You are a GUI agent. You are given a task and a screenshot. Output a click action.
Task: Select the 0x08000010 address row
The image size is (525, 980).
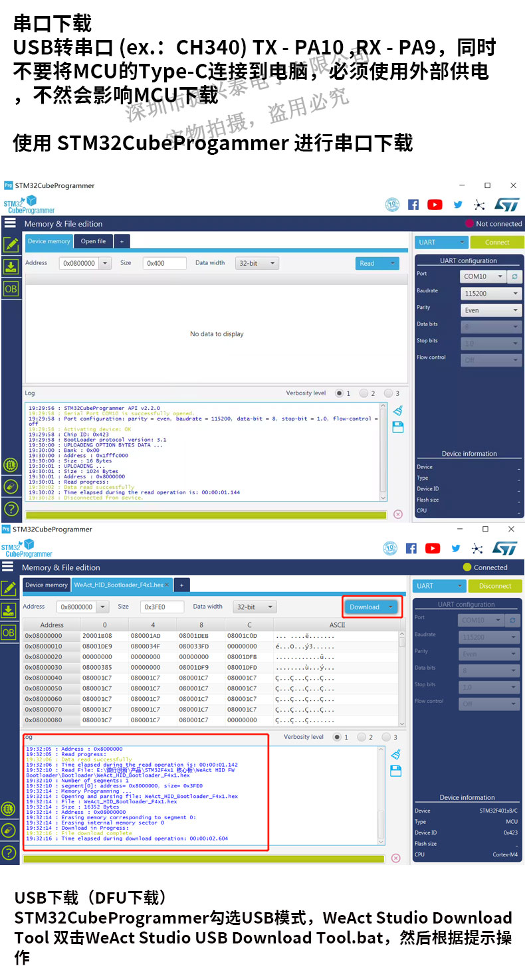coord(211,646)
